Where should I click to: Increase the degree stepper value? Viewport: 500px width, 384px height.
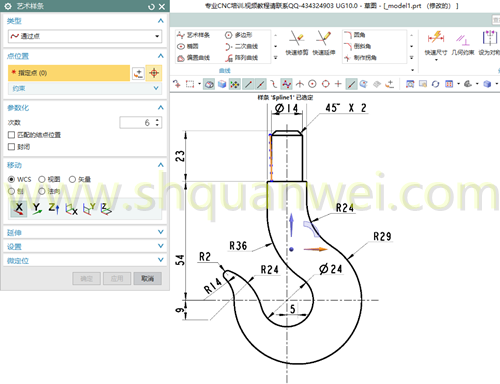coord(157,120)
